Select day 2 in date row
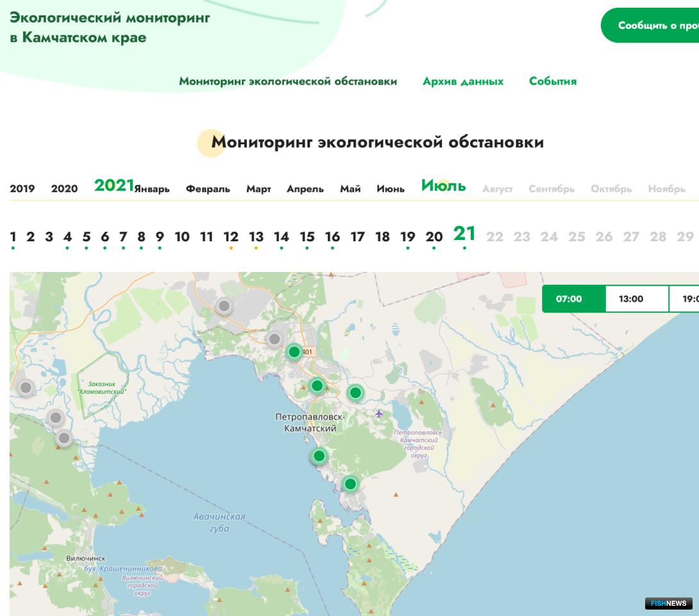This screenshot has width=699, height=616. click(30, 237)
